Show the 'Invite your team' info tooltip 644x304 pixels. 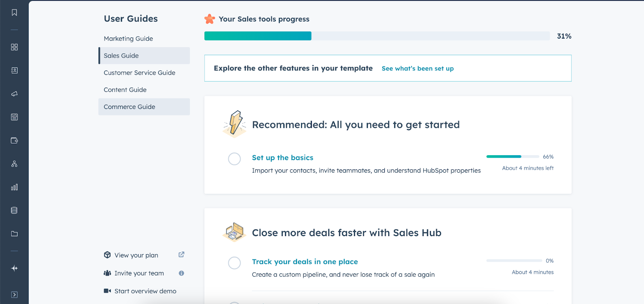(x=182, y=273)
